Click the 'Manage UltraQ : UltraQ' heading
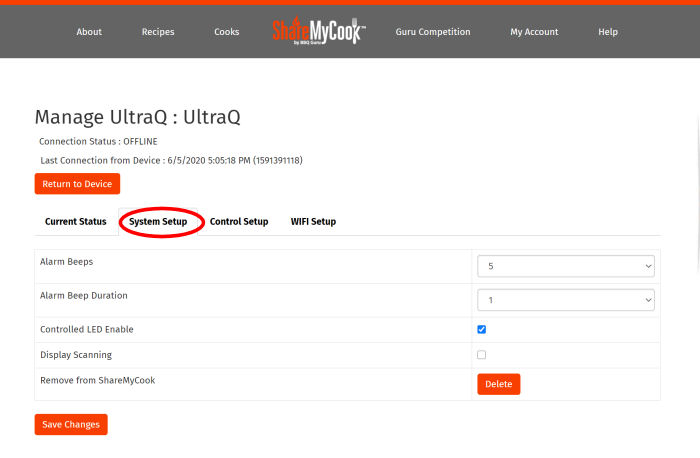 (x=138, y=117)
